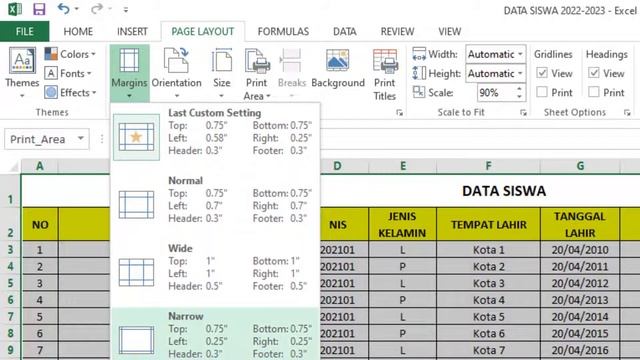Open the REVIEW tab
Viewport: 640px width, 360px height.
click(x=397, y=31)
